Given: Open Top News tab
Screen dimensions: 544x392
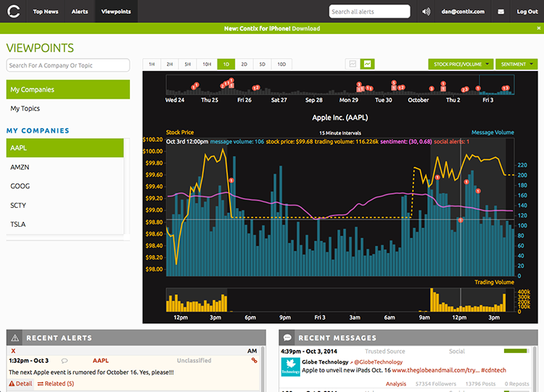Looking at the screenshot, I should coord(46,12).
